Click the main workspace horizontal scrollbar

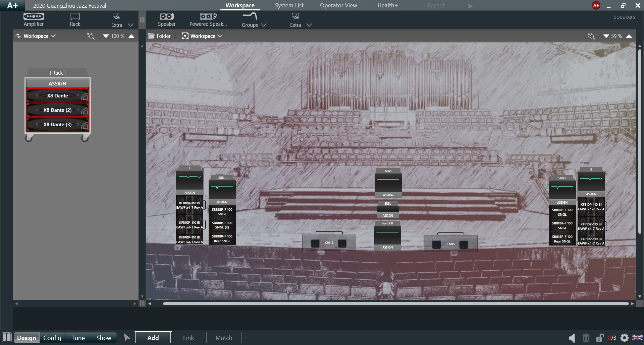[396, 304]
